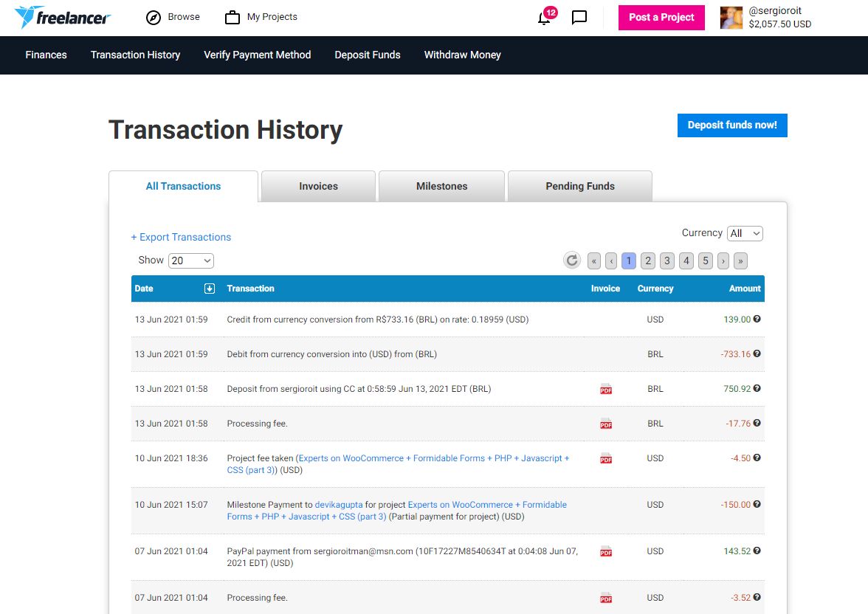Screen dimensions: 868x614
Task: Click the My Projects briefcase icon
Action: (232, 18)
